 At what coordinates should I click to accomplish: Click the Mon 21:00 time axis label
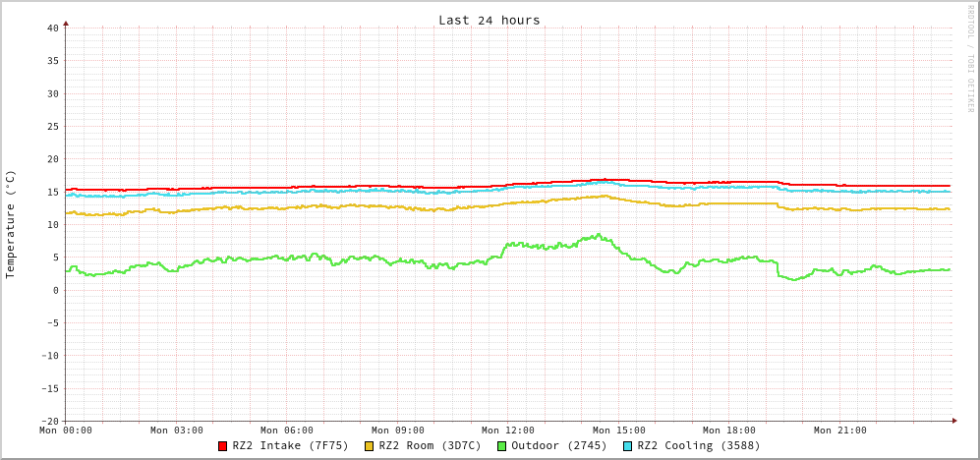point(840,431)
